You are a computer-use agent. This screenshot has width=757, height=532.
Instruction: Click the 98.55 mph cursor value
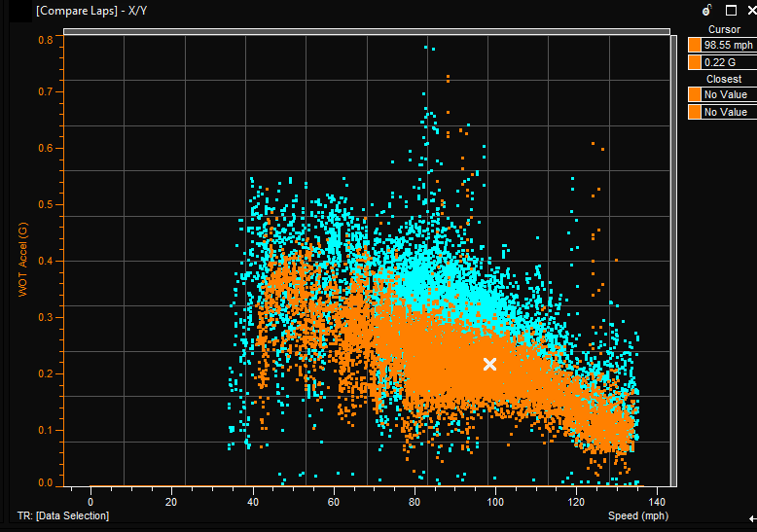[729, 45]
